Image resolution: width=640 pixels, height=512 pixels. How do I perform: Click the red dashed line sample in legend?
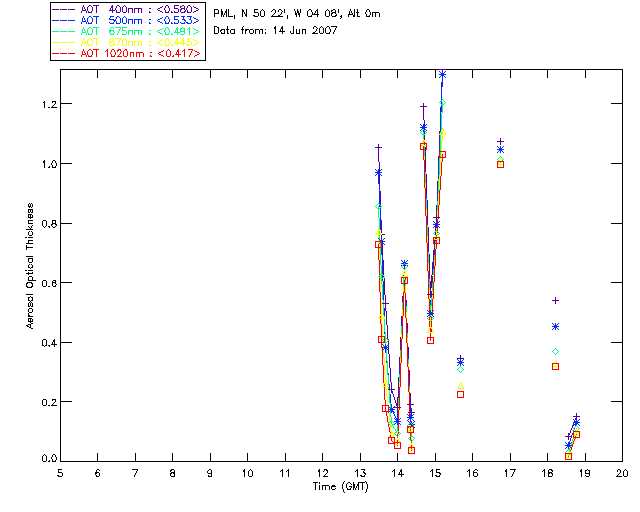point(64,53)
